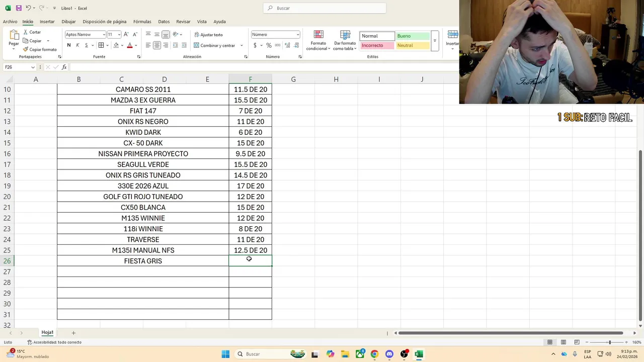The height and width of the screenshot is (362, 644).
Task: Open the Aptos Narrow font dropdown
Action: (x=104, y=35)
